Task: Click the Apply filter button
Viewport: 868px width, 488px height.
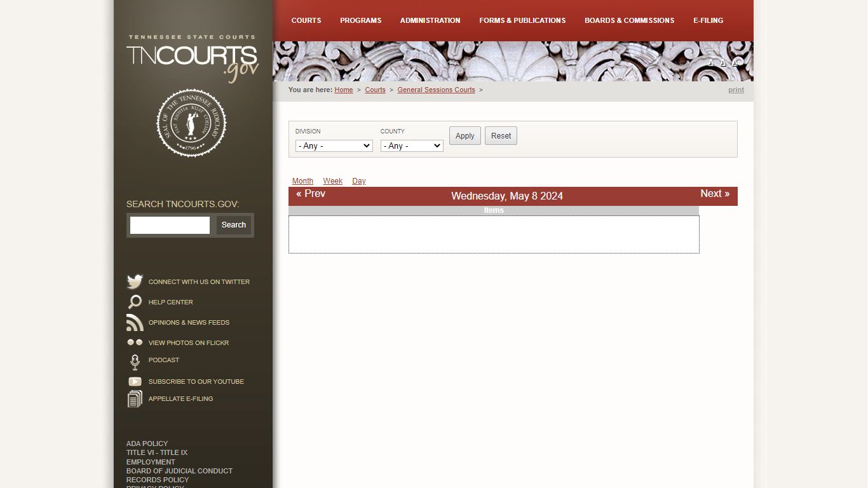Action: (x=465, y=136)
